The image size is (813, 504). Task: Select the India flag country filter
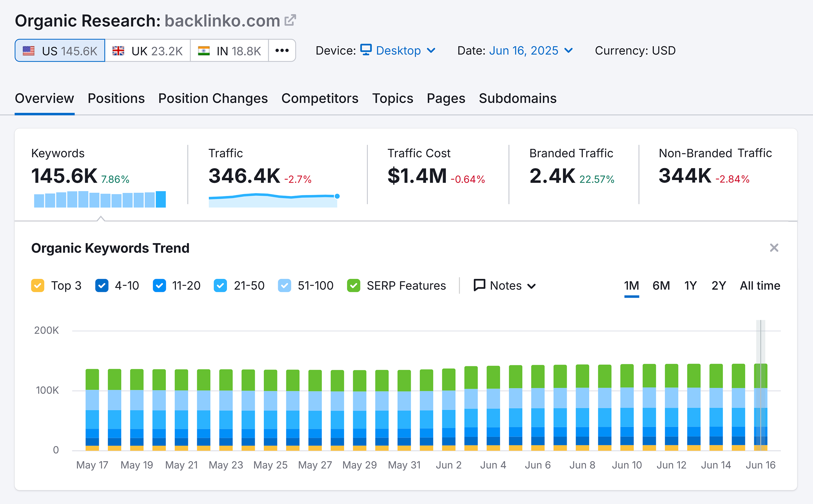click(x=229, y=51)
